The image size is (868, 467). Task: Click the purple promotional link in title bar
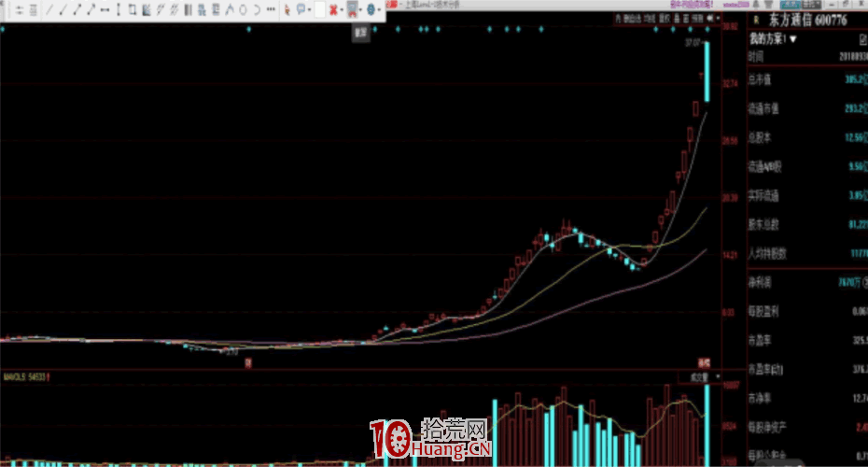[x=693, y=5]
